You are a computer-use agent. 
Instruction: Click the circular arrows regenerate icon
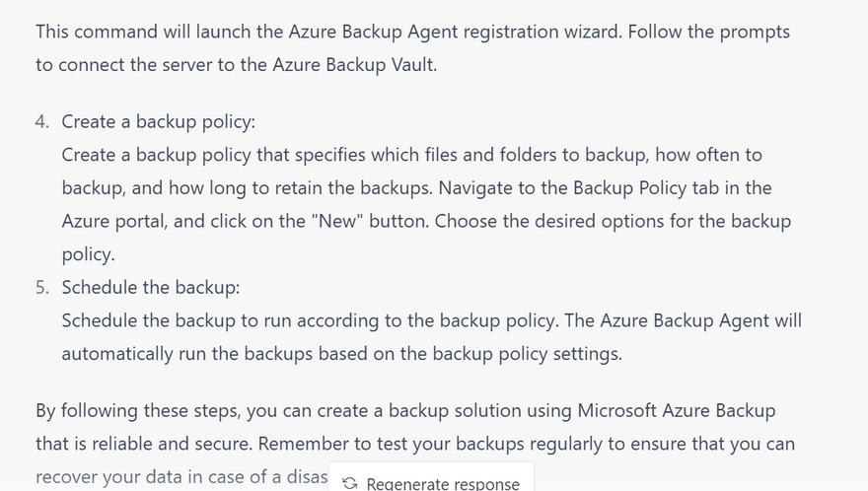[349, 483]
